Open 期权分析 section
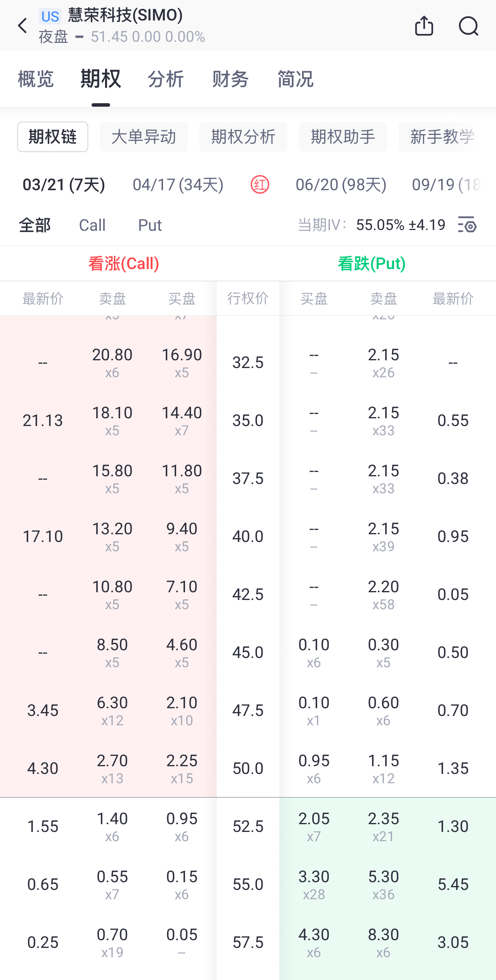496x980 pixels. pyautogui.click(x=243, y=137)
